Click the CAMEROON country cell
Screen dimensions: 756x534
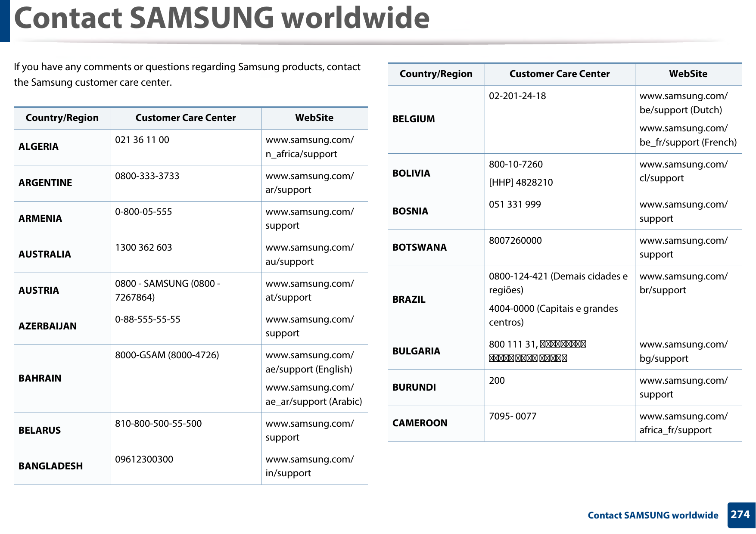pos(436,423)
